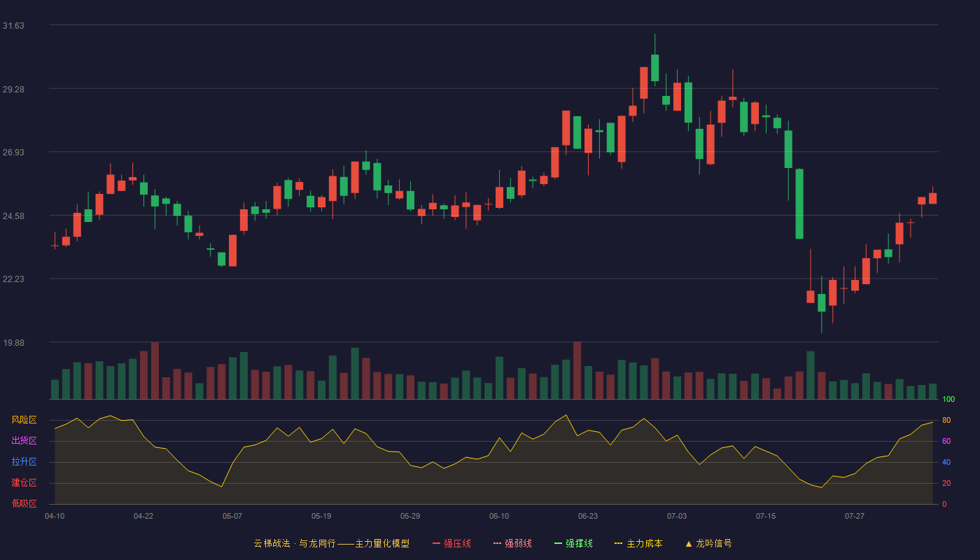Click the 19.88 price axis label

pos(13,343)
